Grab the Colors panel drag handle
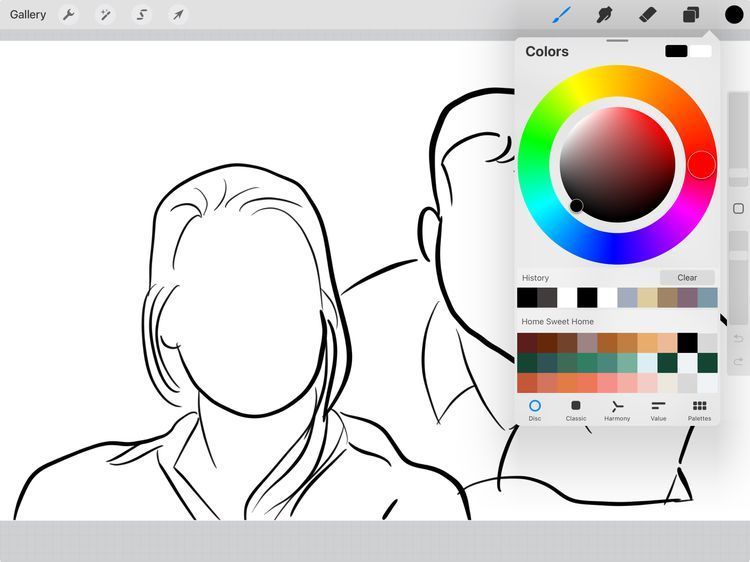The image size is (750, 562). (617, 41)
